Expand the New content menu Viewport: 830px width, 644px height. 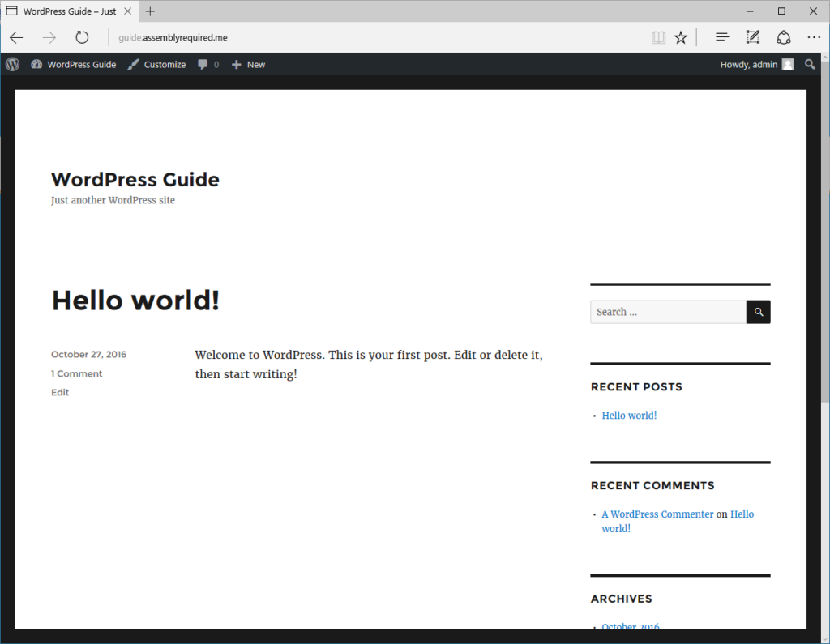[x=248, y=65]
